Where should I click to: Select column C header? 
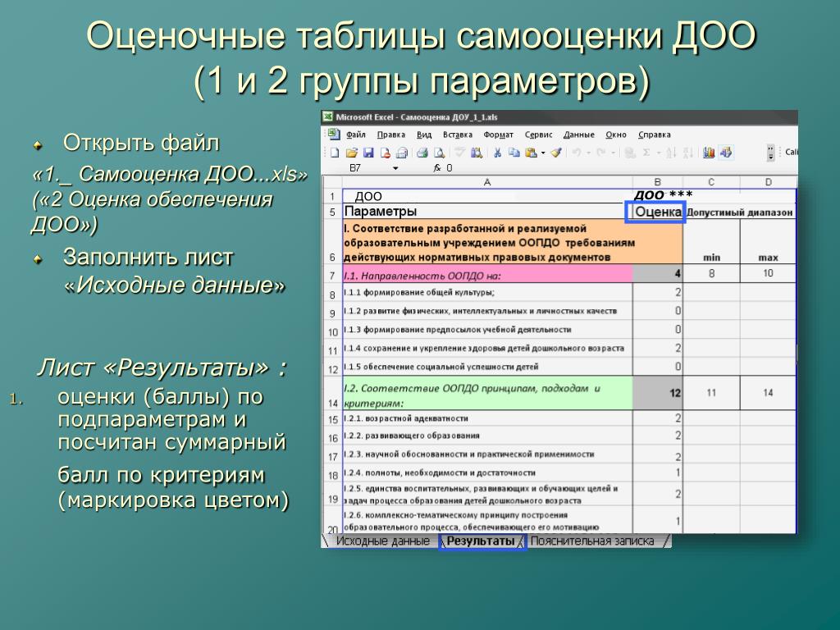click(x=711, y=182)
